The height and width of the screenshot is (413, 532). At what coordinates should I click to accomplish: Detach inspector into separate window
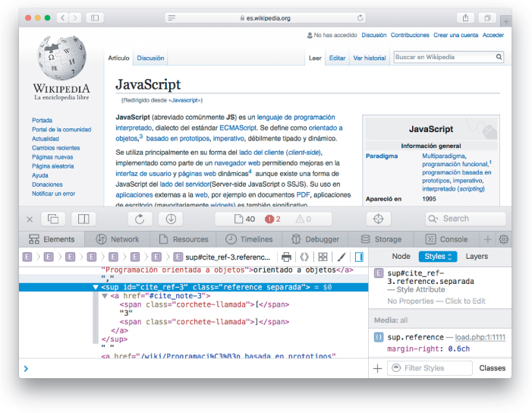click(53, 219)
